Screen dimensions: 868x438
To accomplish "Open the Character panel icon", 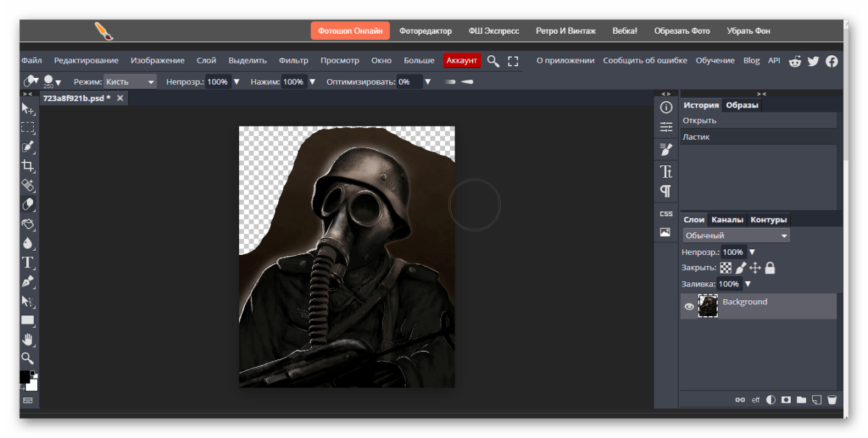I will coord(665,171).
